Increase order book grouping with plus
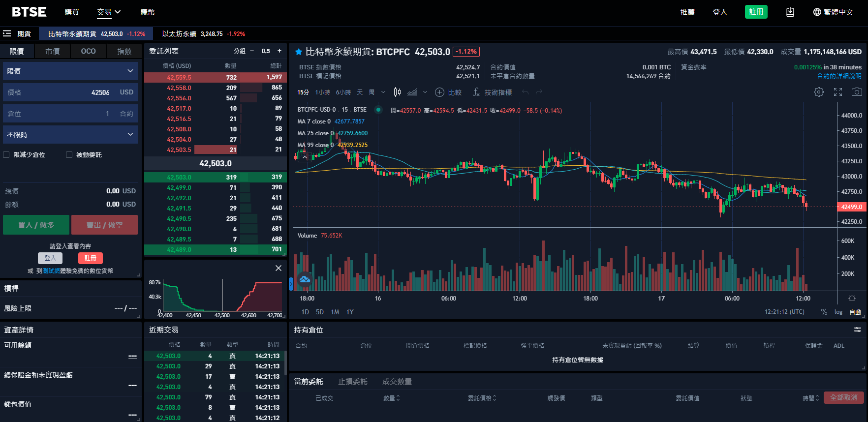The image size is (868, 422). [x=279, y=51]
